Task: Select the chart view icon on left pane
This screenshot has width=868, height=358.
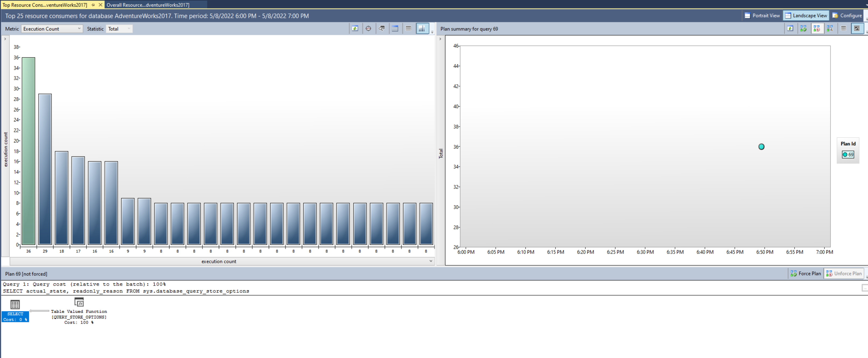Action: pos(422,29)
